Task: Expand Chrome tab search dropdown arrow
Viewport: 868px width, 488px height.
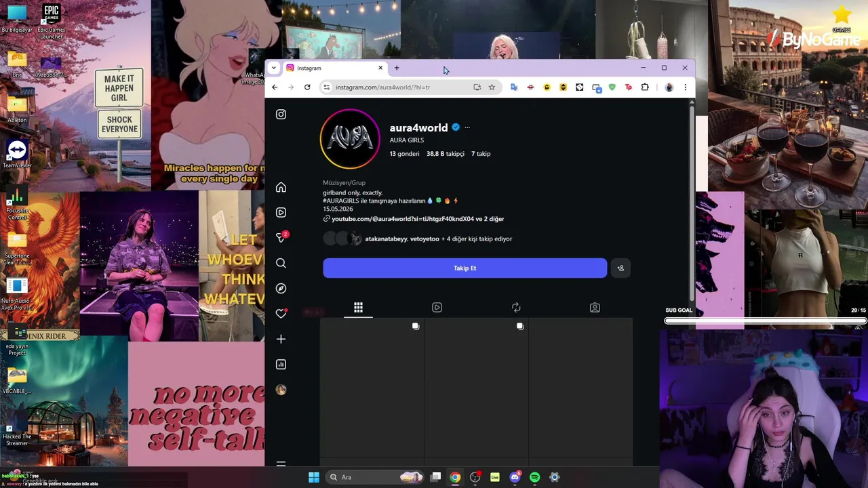Action: point(273,68)
